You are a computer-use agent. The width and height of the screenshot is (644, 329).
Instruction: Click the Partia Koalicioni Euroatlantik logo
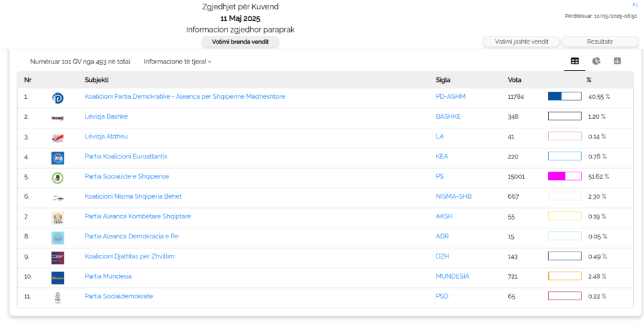coord(58,158)
